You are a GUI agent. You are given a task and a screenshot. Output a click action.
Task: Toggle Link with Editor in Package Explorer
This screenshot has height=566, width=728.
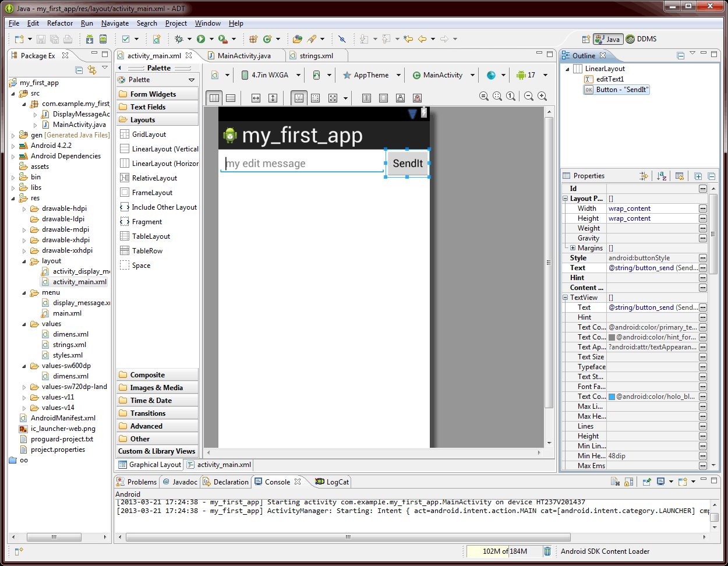(x=92, y=70)
